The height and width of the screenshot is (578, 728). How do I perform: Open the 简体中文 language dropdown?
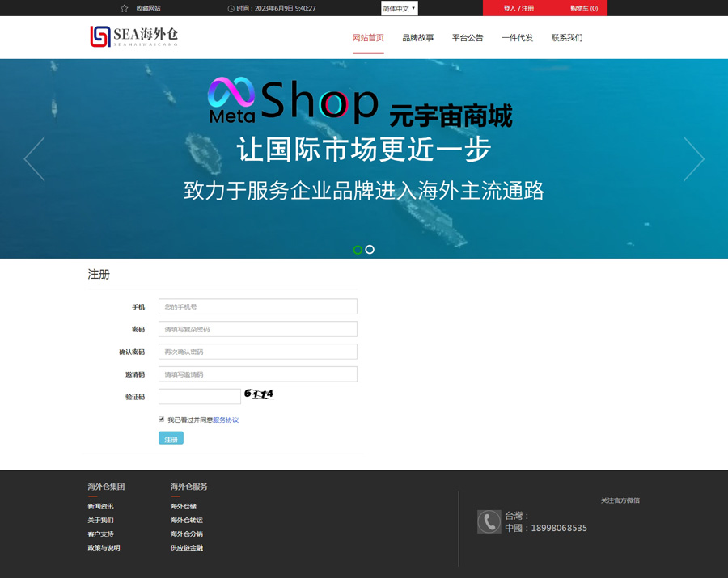click(400, 8)
